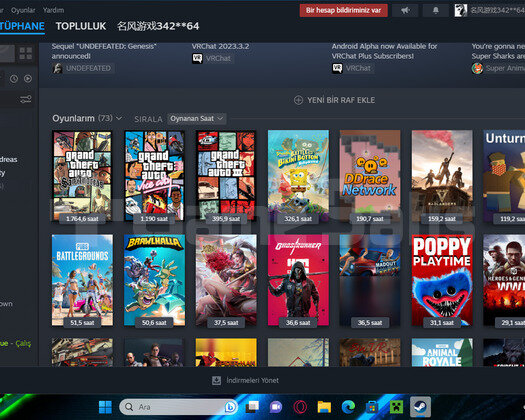Open the Oynanan Saat sort dropdown

point(197,119)
